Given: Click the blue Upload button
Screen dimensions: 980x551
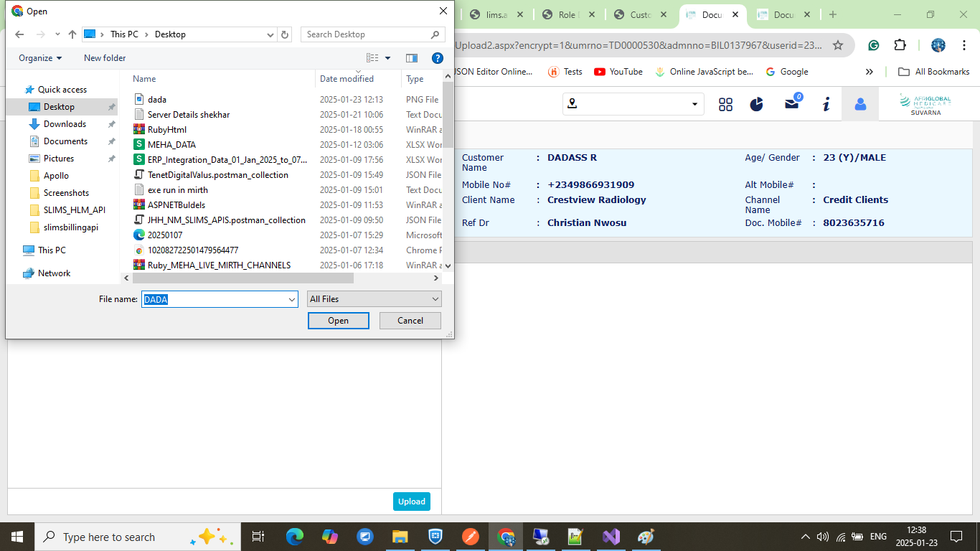Looking at the screenshot, I should click(x=411, y=501).
